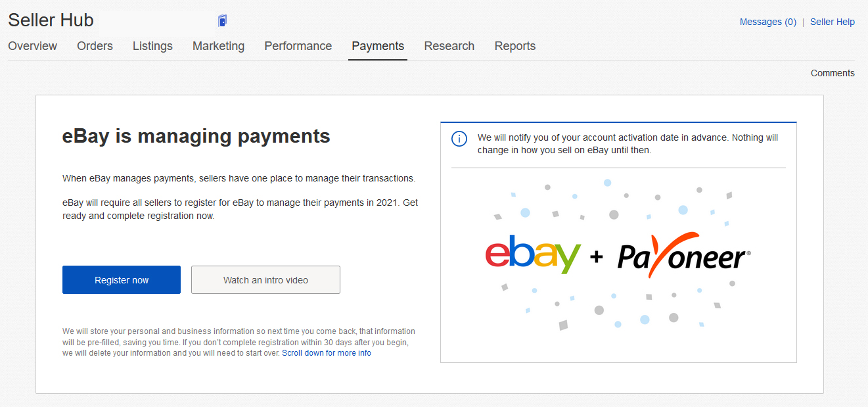The width and height of the screenshot is (868, 407).
Task: Click the eBay is managing payments heading
Action: 196,136
